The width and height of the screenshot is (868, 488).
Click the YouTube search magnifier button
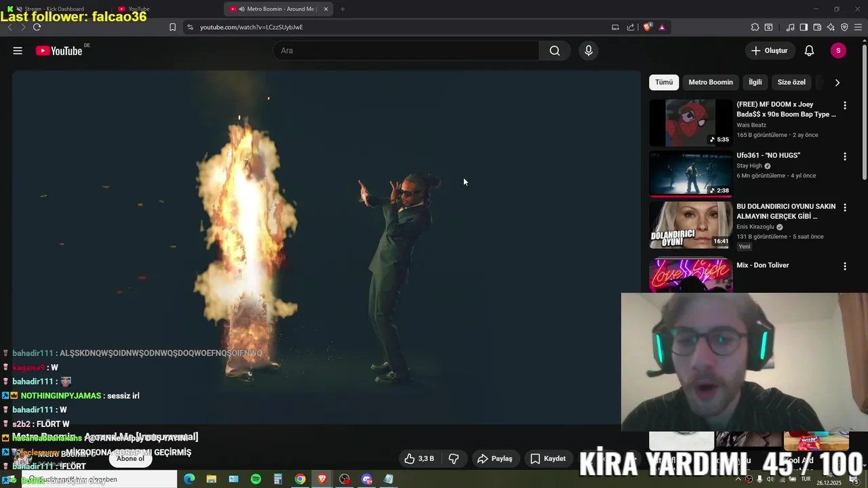555,51
